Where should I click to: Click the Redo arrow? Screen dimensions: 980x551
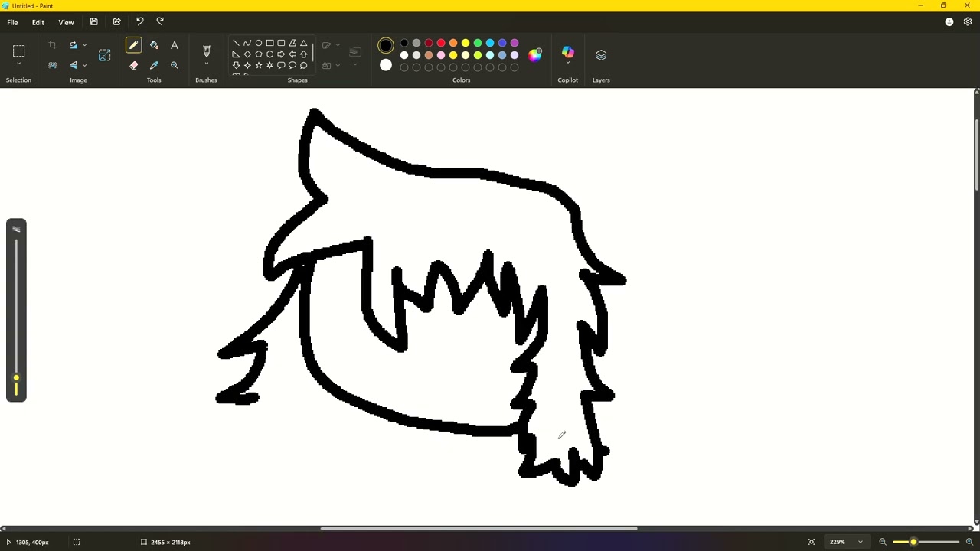pos(161,22)
